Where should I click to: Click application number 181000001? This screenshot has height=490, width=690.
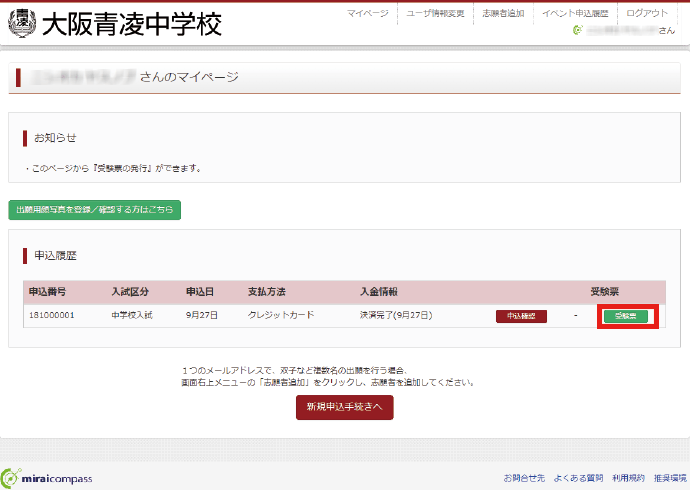51,315
